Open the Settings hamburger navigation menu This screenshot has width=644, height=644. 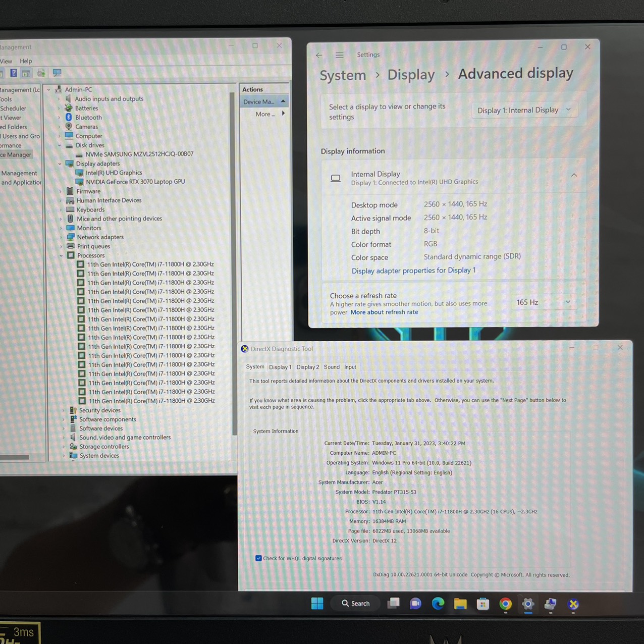[340, 55]
